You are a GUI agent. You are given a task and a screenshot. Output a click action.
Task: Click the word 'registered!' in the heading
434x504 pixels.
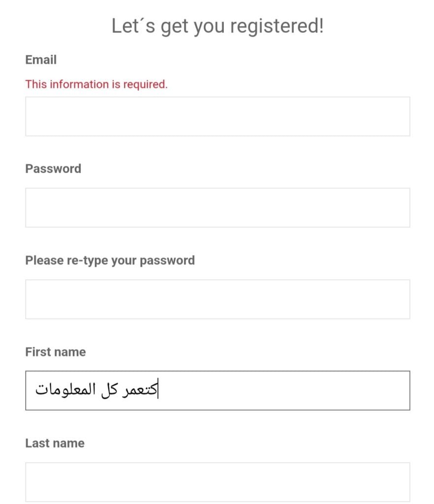click(277, 26)
